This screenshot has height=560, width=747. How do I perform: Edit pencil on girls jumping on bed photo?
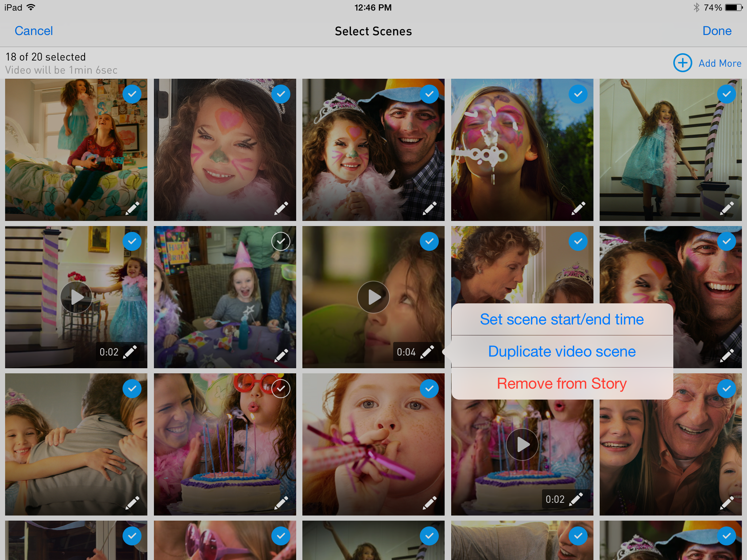pos(132,208)
